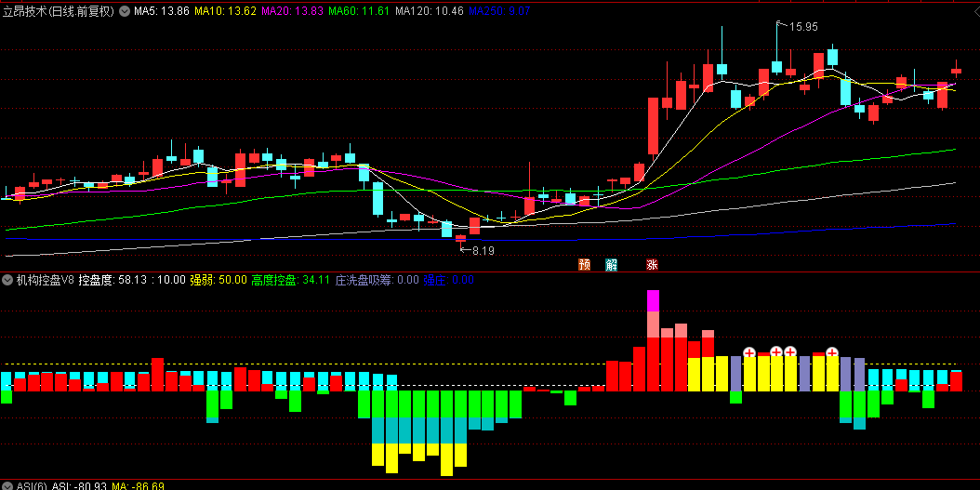Click the third plus marker from the left

coord(790,351)
